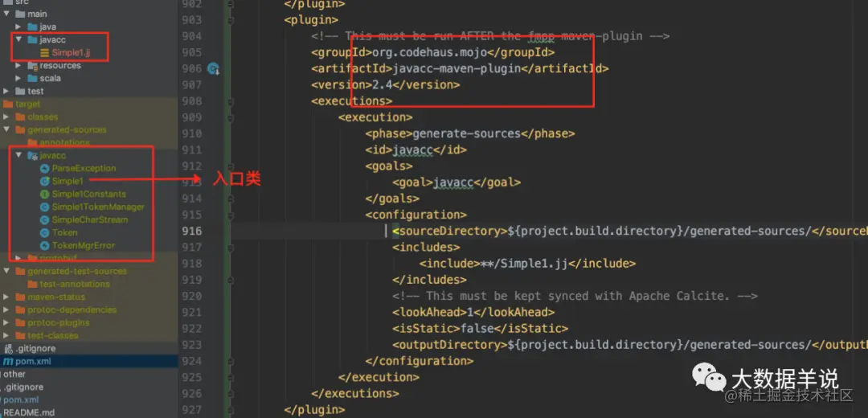Click the generated-sources folder icon
The width and height of the screenshot is (868, 418).
click(x=20, y=129)
